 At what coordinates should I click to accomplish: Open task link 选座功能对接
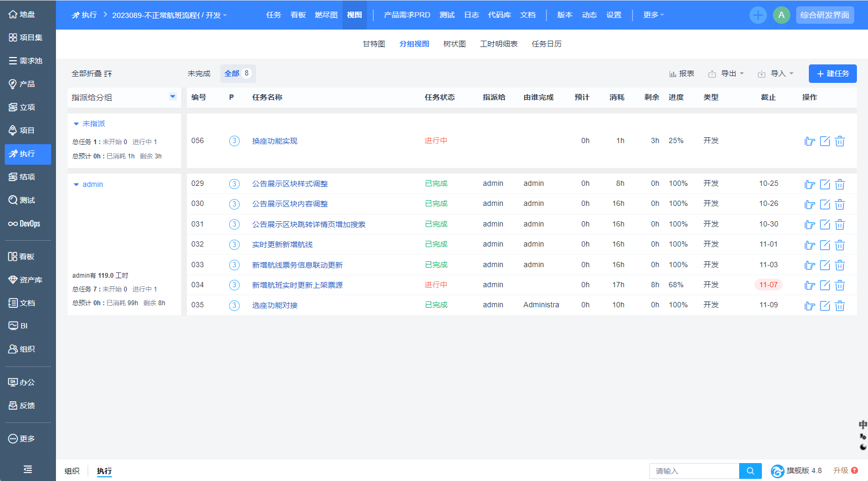pos(275,305)
